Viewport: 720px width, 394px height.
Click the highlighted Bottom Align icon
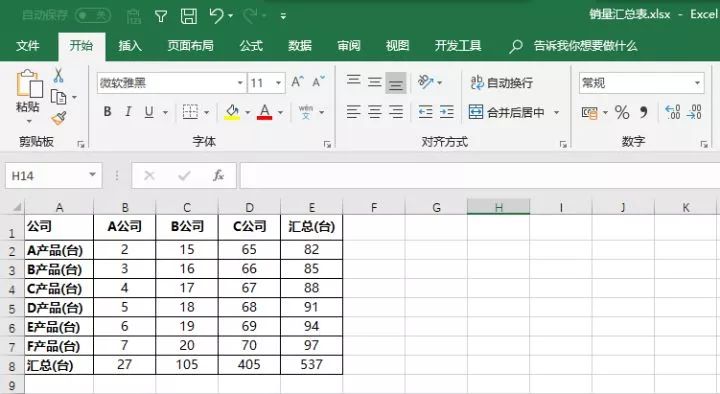[x=396, y=83]
